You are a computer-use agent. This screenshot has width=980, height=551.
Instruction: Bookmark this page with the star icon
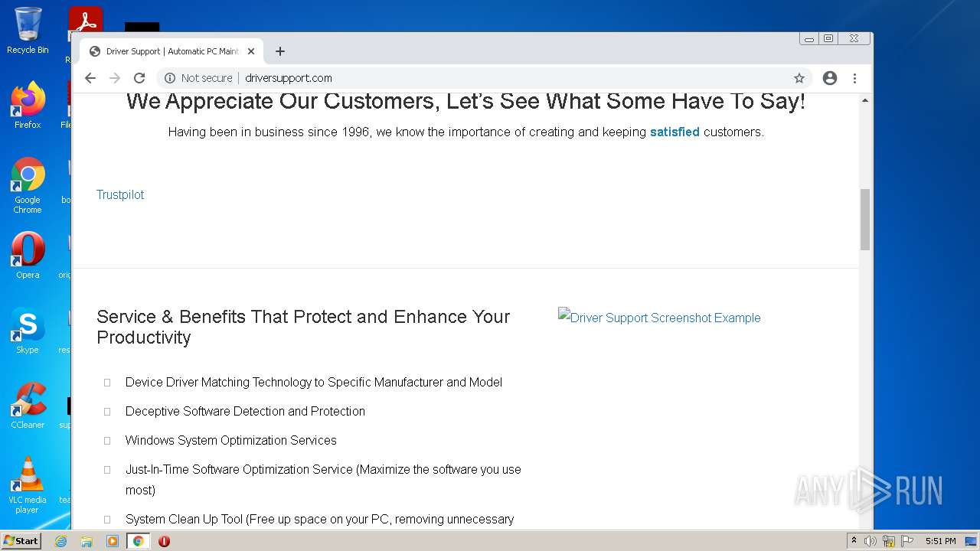799,78
